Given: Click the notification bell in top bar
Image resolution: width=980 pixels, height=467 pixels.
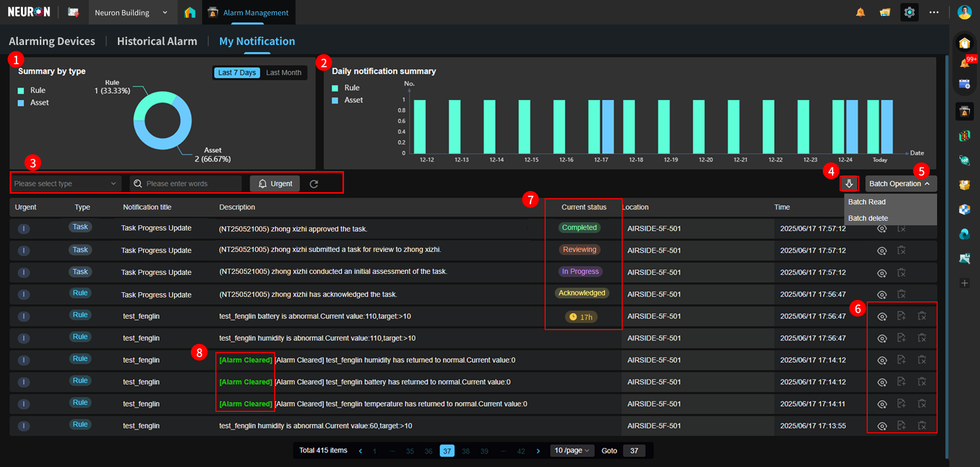Looking at the screenshot, I should pos(861,12).
